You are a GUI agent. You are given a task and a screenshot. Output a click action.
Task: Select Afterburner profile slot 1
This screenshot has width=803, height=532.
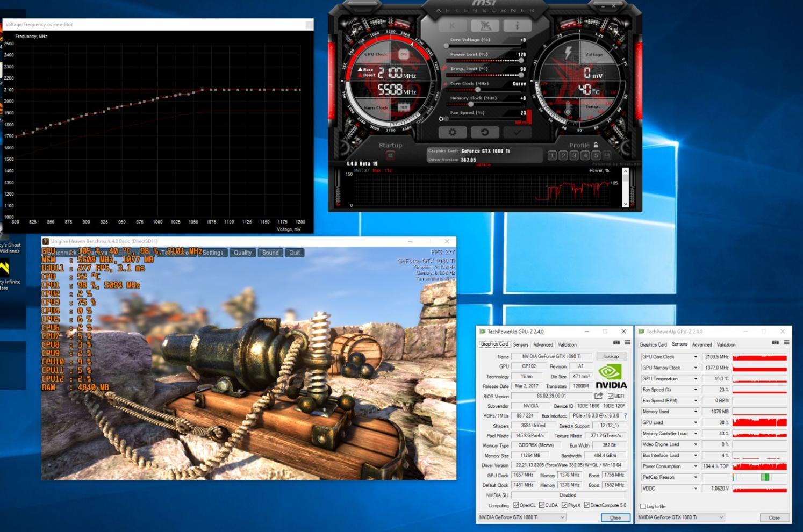pyautogui.click(x=552, y=155)
